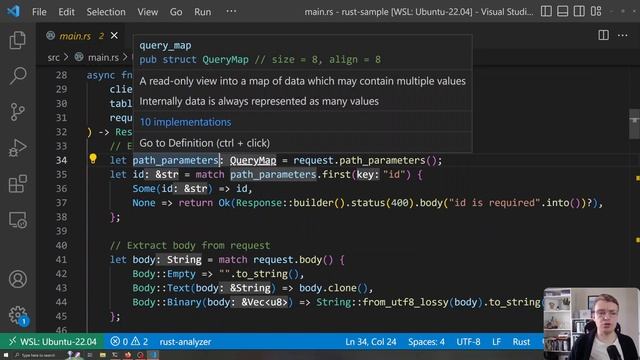Toggle bottom panel layout icon

(562, 11)
